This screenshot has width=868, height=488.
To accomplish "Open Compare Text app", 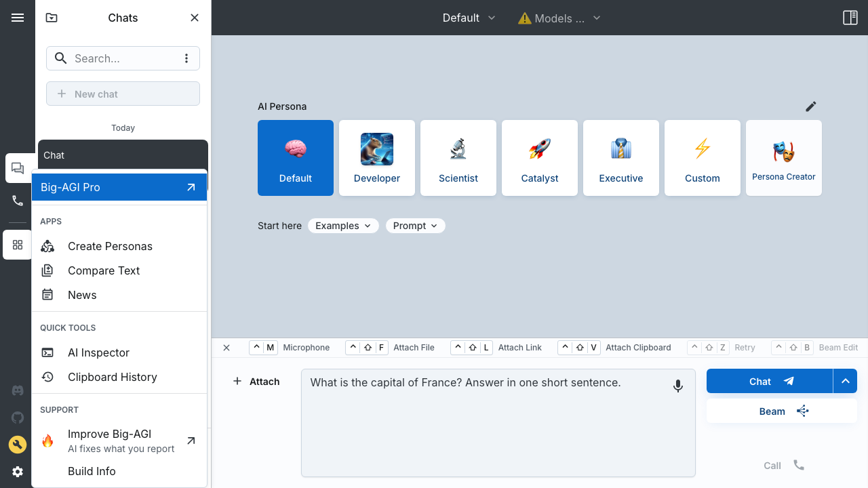I will 119,270.
